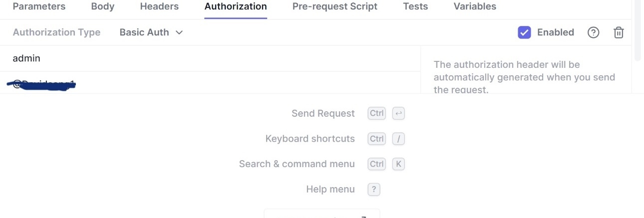
Task: Switch to the Tests tab
Action: tap(415, 6)
